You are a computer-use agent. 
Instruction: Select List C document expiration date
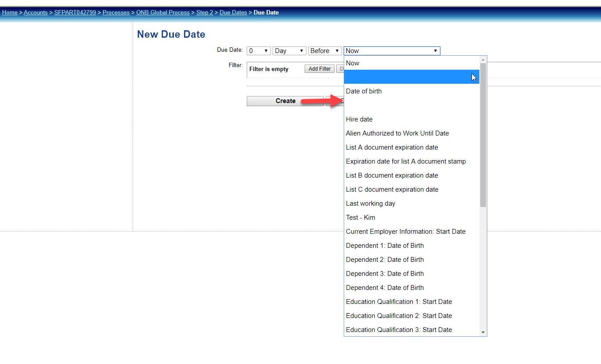click(x=412, y=189)
